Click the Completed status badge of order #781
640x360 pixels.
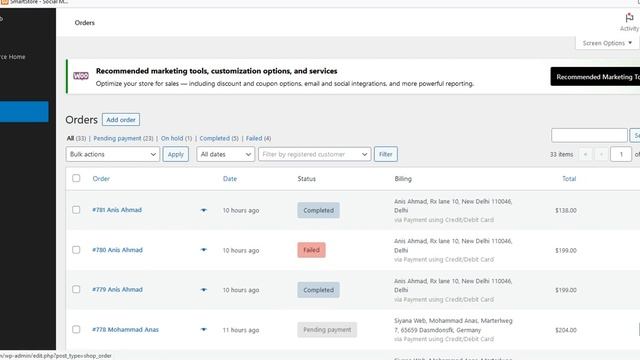[x=318, y=210]
